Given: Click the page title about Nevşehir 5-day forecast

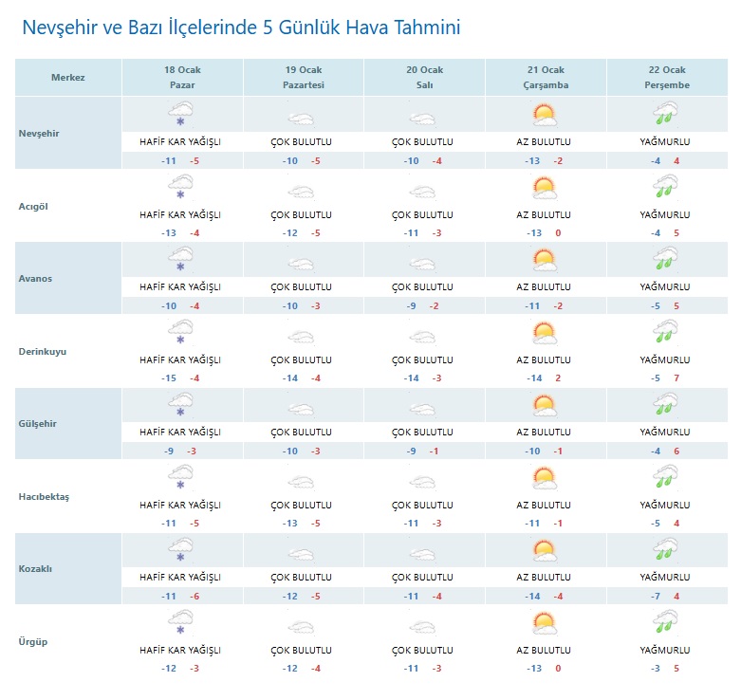Looking at the screenshot, I should (x=241, y=28).
